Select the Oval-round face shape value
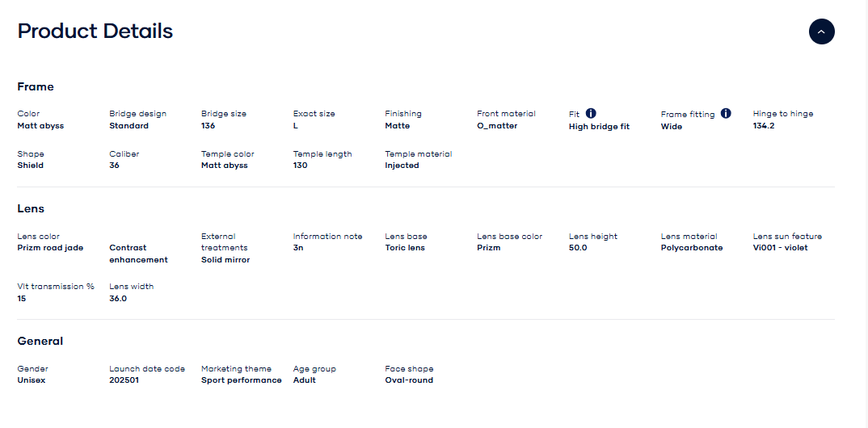The image size is (868, 428). (409, 380)
